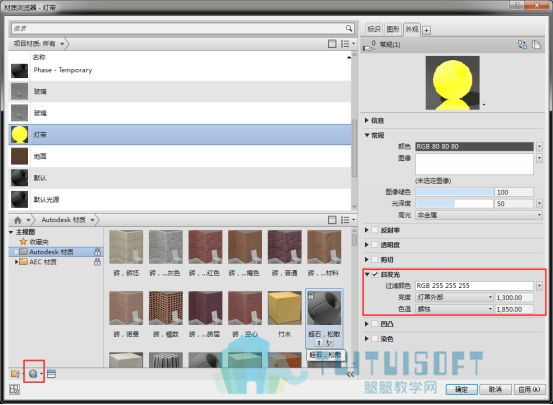
Task: Click the RGB 80 80 80 color swatch
Action: (474, 146)
